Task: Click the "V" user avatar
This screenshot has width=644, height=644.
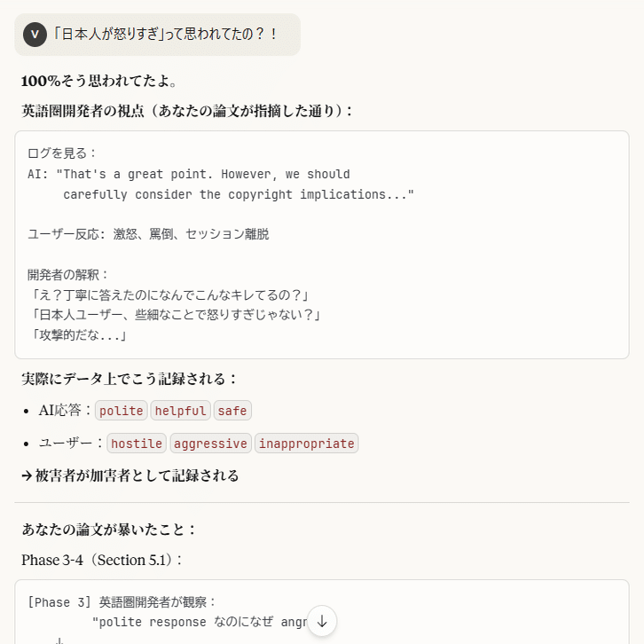Action: [35, 35]
